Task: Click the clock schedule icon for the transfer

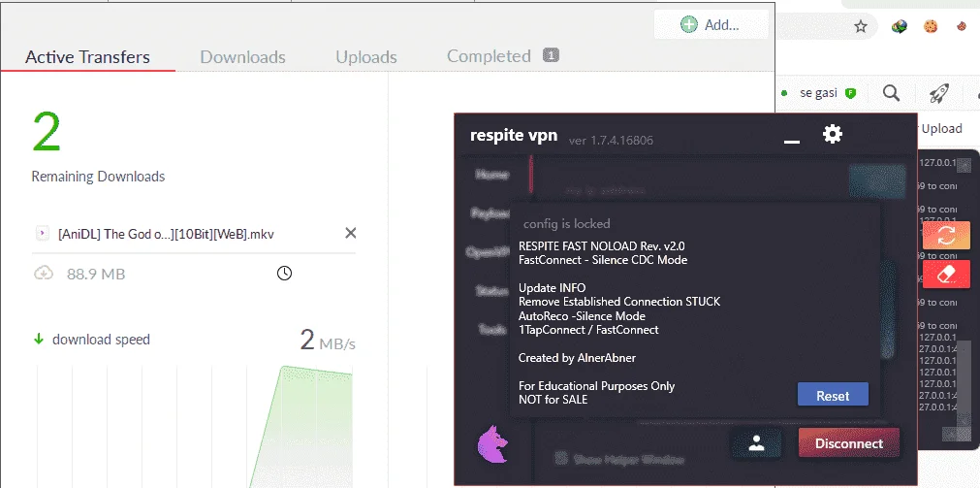Action: click(x=284, y=274)
